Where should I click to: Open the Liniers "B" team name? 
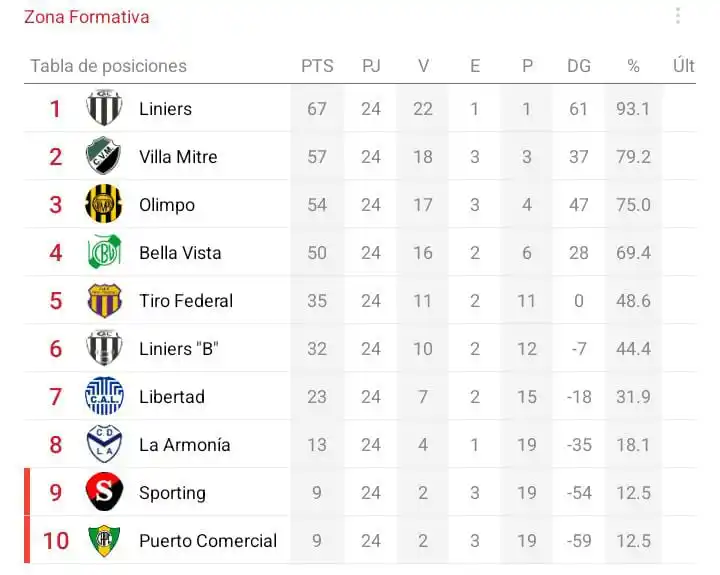179,349
